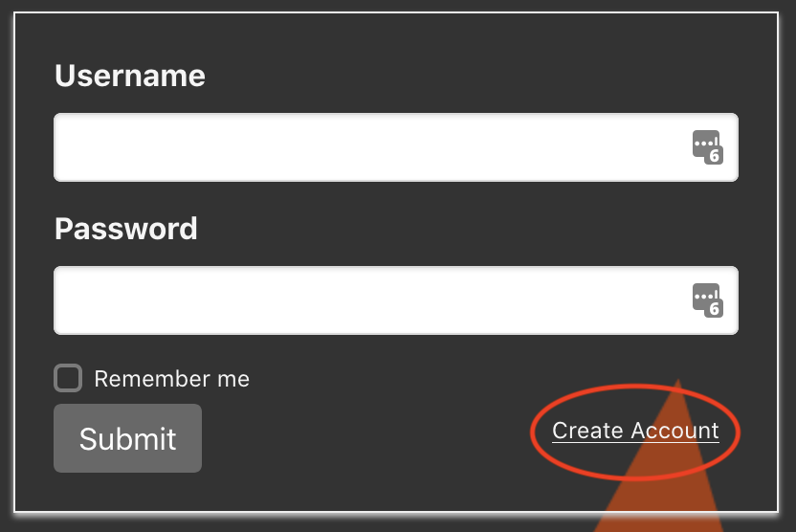Click the "Username" field label

(x=130, y=76)
